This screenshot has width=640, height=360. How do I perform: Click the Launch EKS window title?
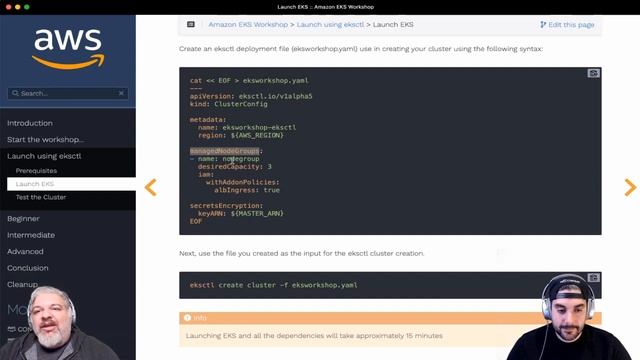click(x=325, y=7)
